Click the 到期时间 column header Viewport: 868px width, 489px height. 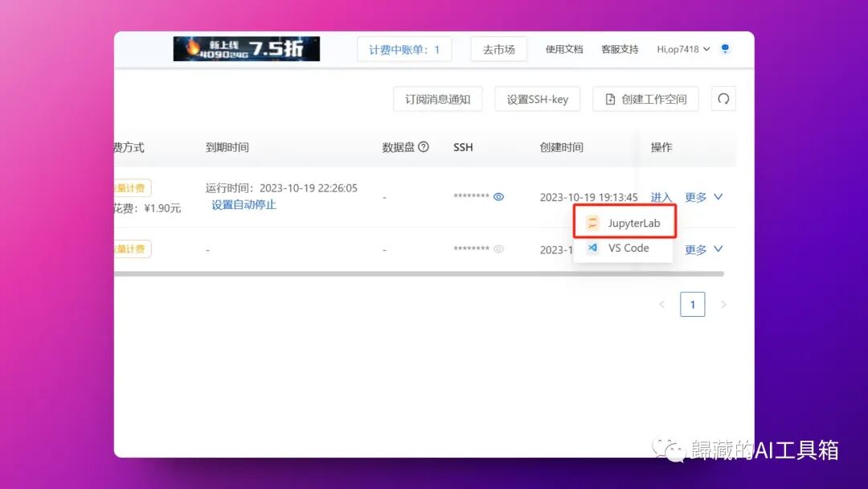(x=227, y=147)
